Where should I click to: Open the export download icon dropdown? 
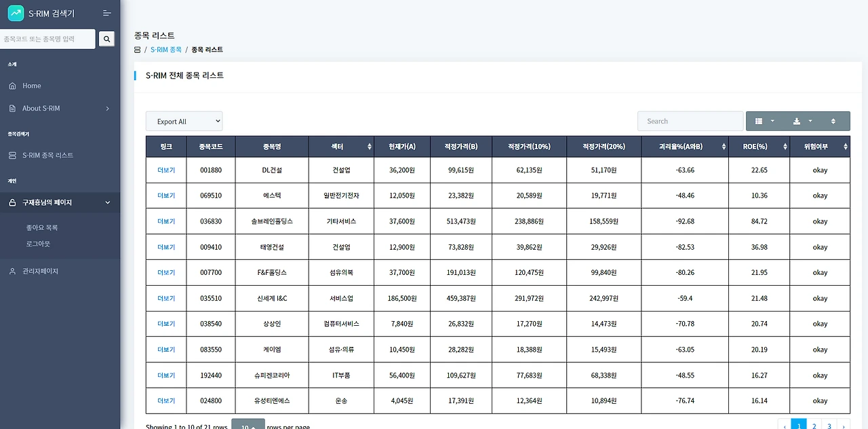coord(802,122)
